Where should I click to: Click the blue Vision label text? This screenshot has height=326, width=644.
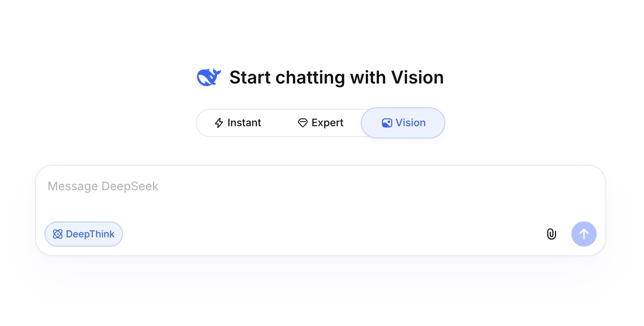[410, 123]
